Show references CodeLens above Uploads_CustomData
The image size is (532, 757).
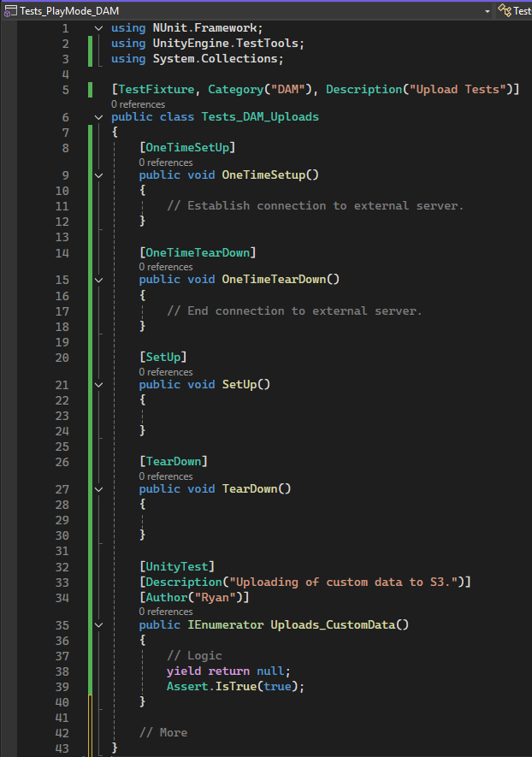point(166,612)
